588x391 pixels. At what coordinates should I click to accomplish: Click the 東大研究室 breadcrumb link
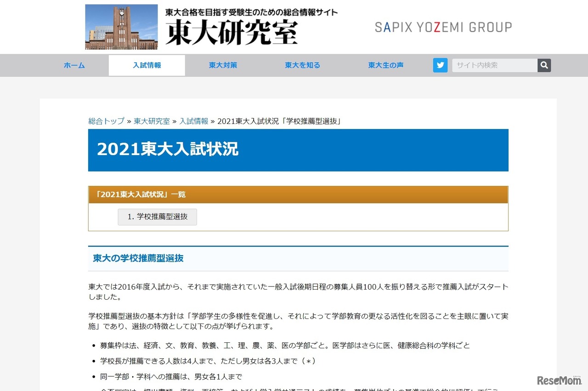click(x=152, y=121)
